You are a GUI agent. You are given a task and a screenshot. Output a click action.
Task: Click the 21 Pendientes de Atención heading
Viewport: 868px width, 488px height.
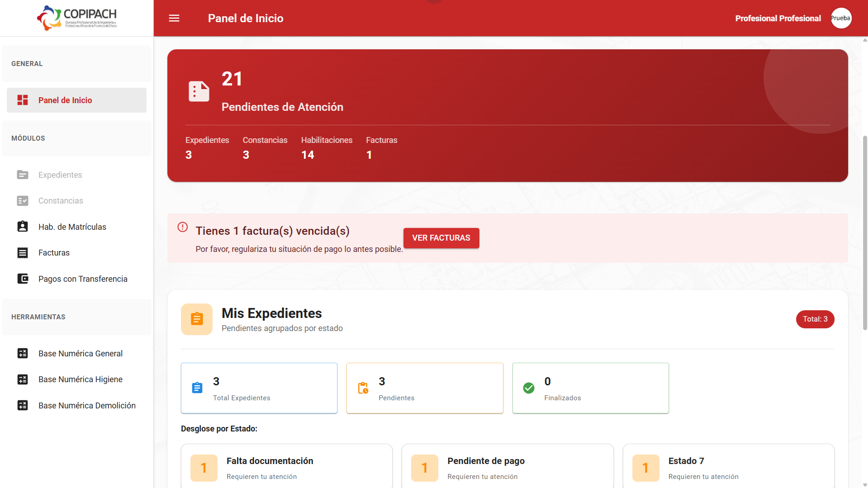point(282,91)
